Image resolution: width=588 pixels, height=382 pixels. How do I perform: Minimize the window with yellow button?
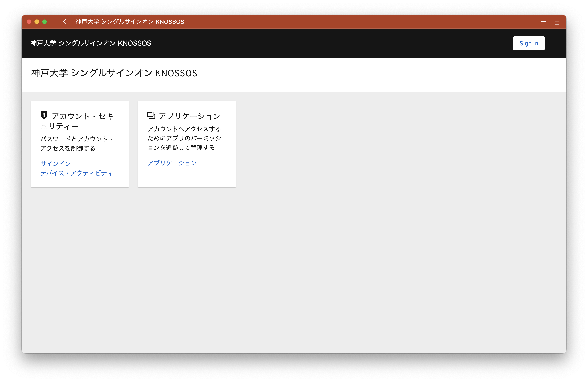(x=37, y=22)
